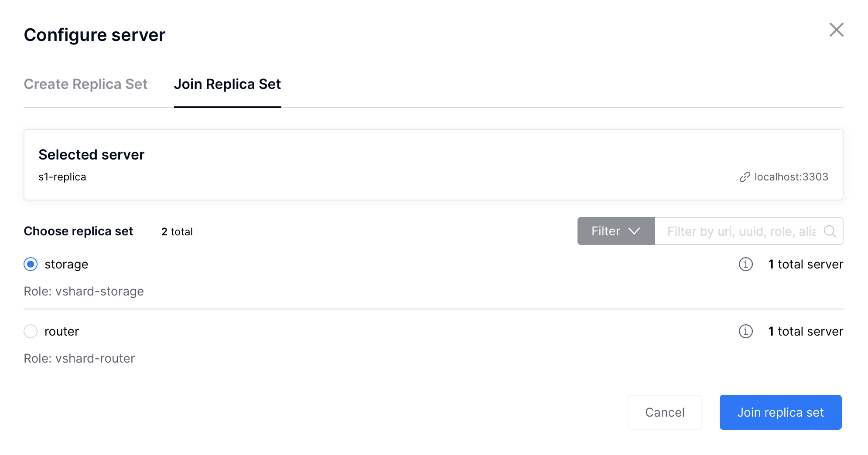Click info icon for router replica set
This screenshot has height=455, width=868.
tap(745, 331)
